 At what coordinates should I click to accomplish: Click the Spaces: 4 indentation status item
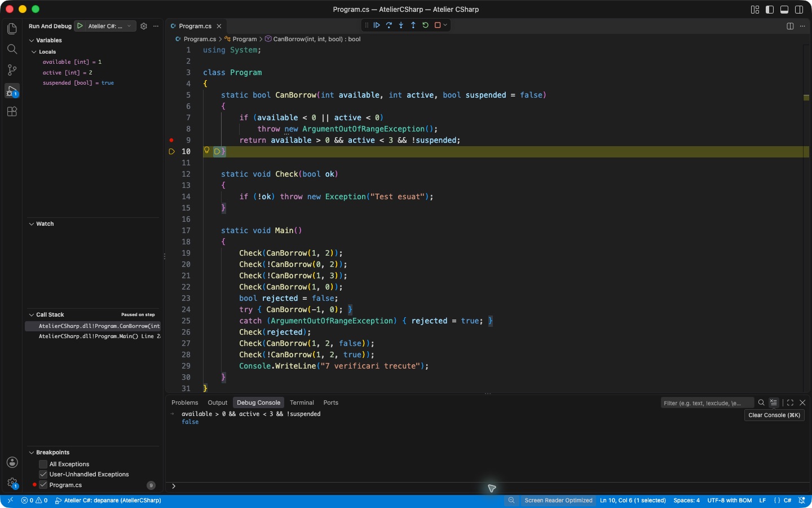click(687, 501)
